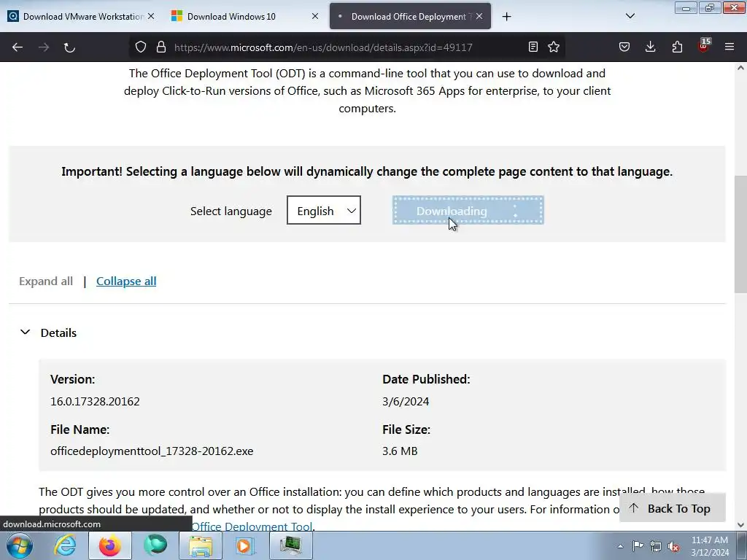Screen dimensions: 747x560
Task: Open Office Deployment Tool link
Action: [252, 526]
